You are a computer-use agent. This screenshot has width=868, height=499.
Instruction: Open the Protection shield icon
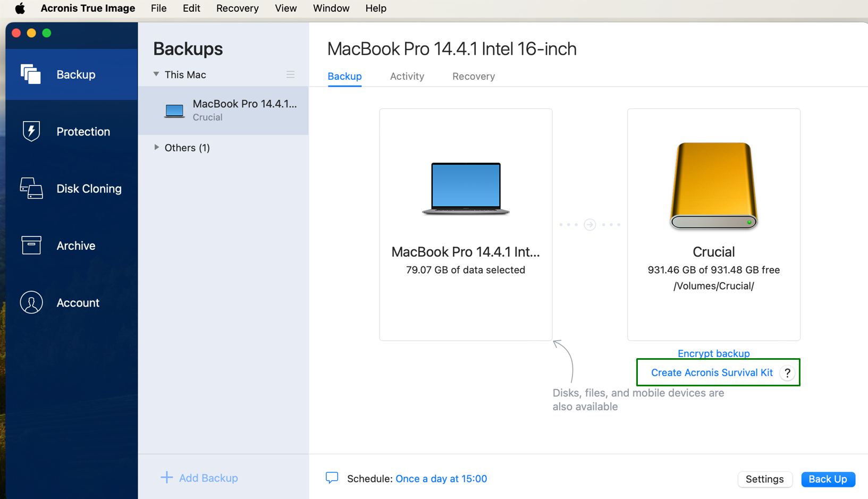(x=31, y=131)
